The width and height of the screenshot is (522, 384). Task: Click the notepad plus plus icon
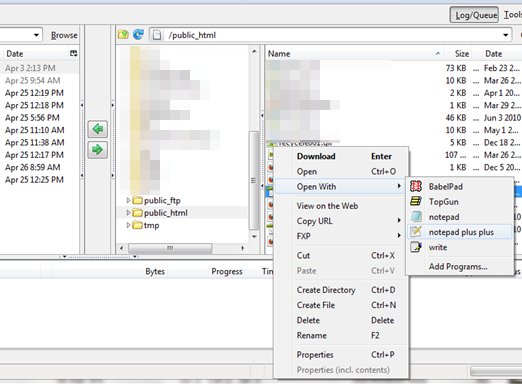[x=416, y=232]
